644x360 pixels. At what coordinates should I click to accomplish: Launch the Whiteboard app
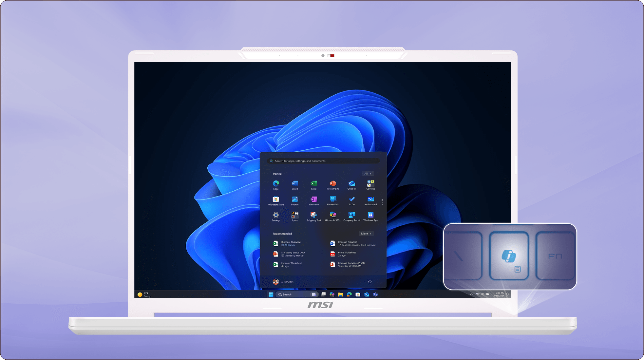click(x=370, y=201)
